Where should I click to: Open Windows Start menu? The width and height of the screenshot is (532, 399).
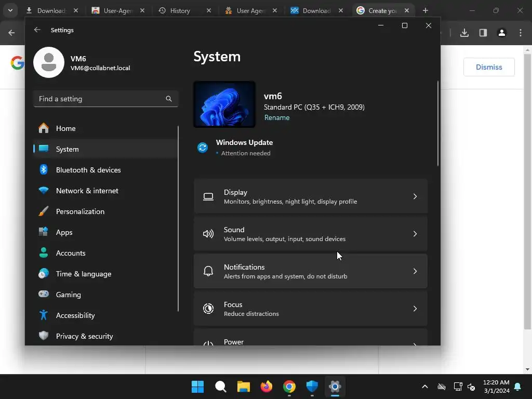(x=197, y=387)
